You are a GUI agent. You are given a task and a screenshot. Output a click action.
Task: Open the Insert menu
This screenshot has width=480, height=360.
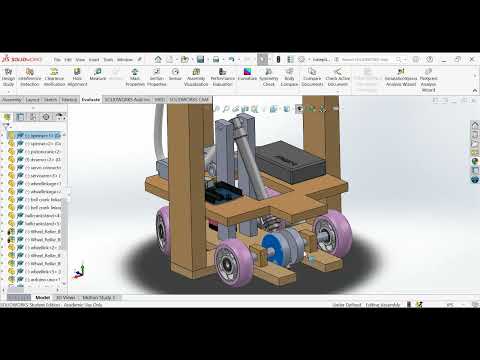click(x=94, y=60)
